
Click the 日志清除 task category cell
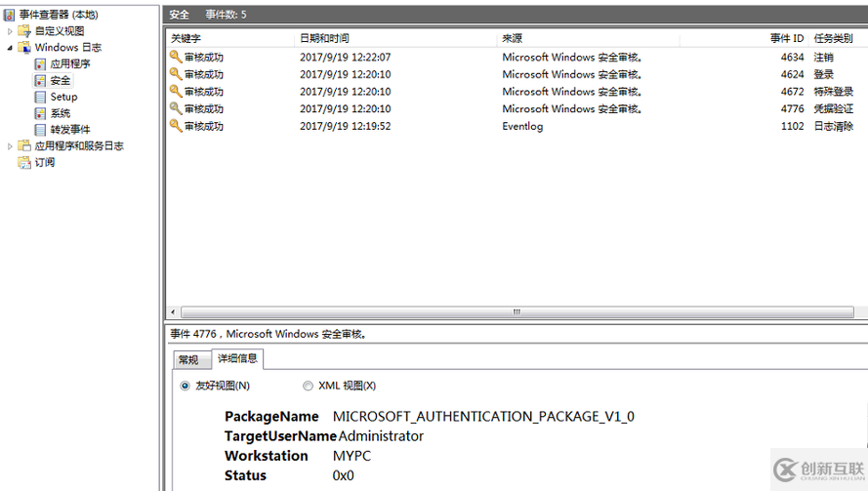pos(834,126)
